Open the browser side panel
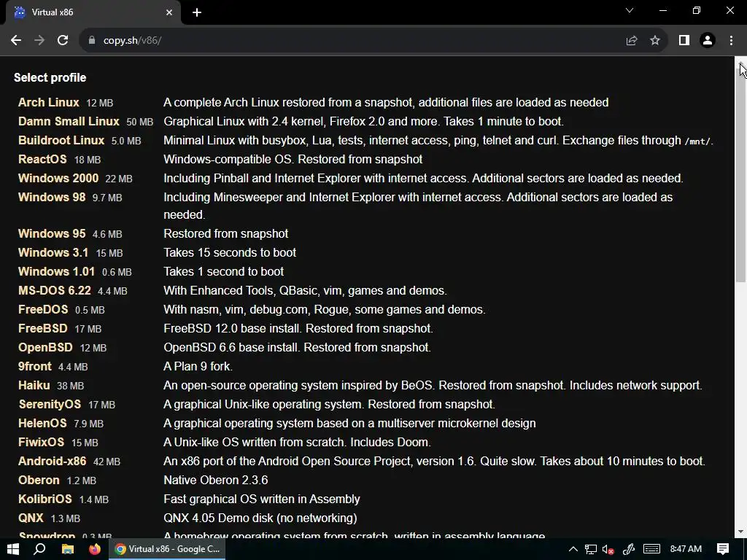747x560 pixels. pyautogui.click(x=684, y=41)
